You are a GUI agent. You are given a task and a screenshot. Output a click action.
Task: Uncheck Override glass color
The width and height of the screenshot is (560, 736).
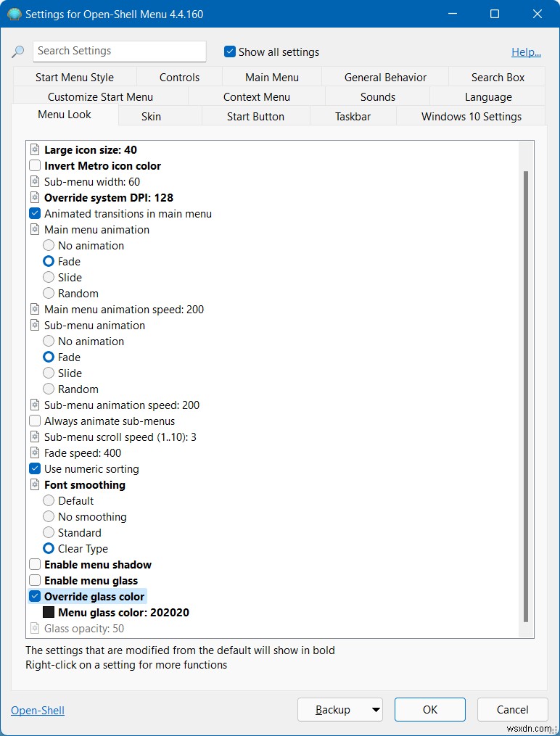point(35,597)
